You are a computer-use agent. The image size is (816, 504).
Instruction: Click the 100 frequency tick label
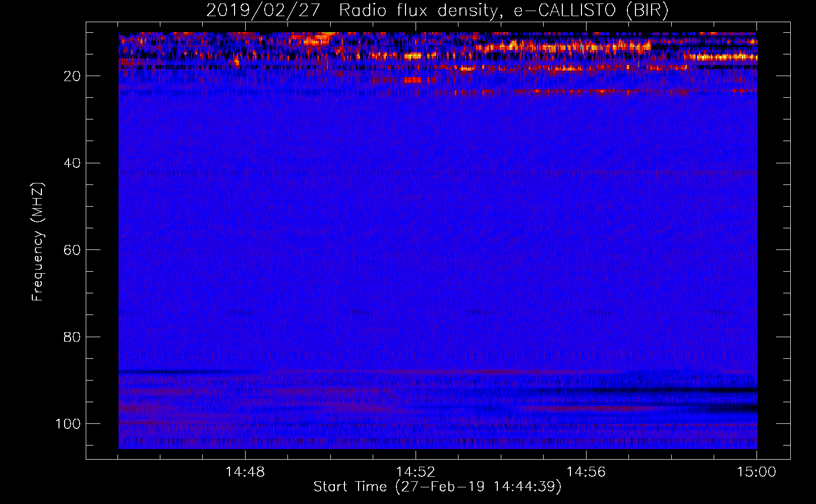[x=68, y=424]
